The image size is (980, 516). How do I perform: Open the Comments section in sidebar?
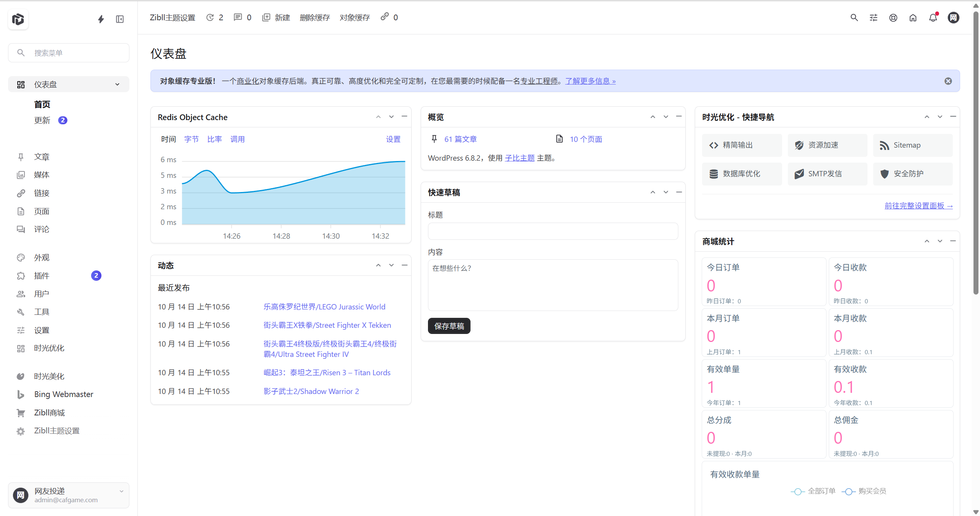[x=42, y=229]
